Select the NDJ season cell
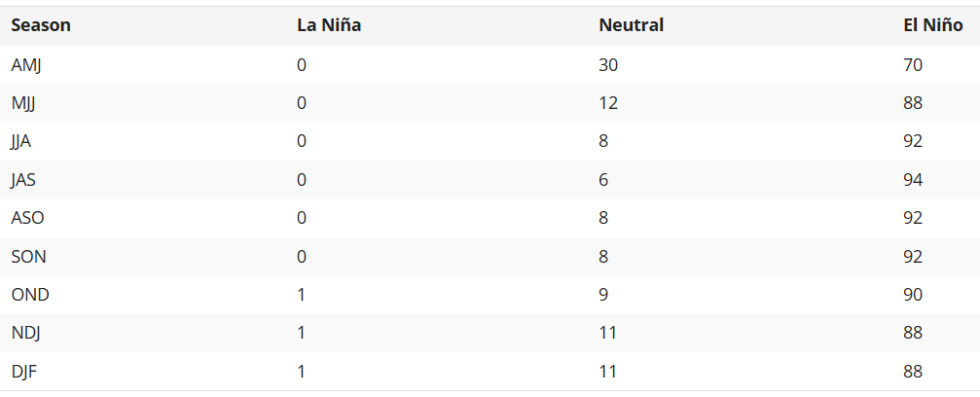The height and width of the screenshot is (397, 980). (x=25, y=333)
